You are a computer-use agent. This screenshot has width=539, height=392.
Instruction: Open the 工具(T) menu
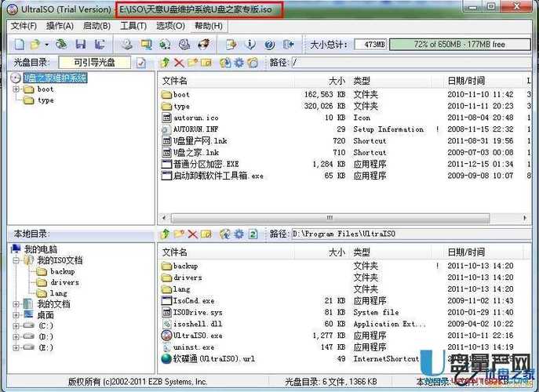pos(133,26)
